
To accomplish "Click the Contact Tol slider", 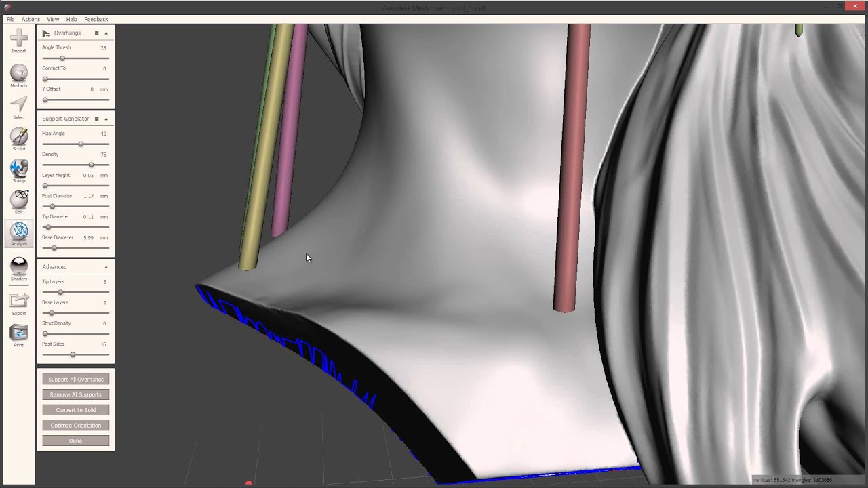I will point(76,79).
